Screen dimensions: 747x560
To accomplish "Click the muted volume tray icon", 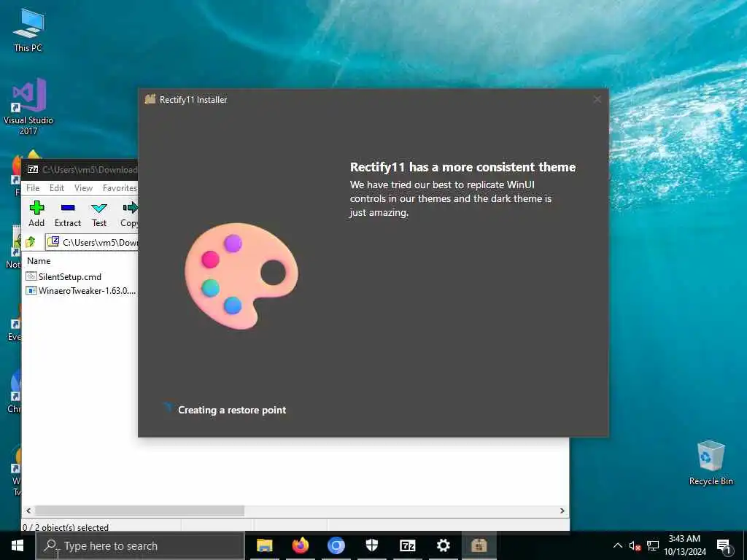I will (635, 545).
